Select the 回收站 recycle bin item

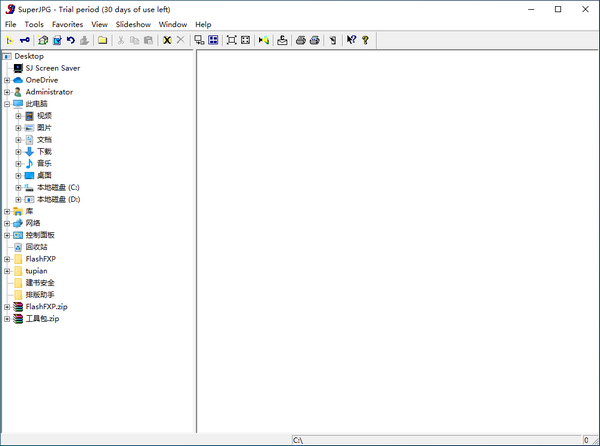tap(37, 247)
